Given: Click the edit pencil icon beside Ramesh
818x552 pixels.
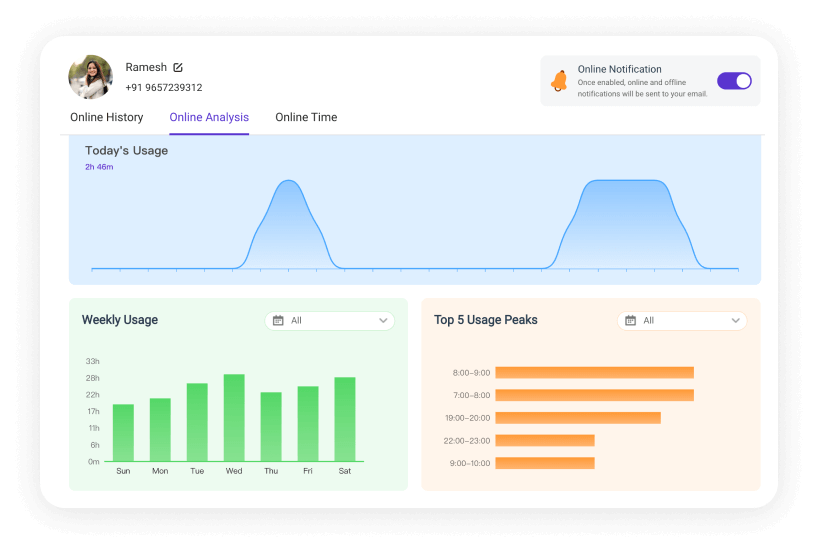Looking at the screenshot, I should (178, 67).
